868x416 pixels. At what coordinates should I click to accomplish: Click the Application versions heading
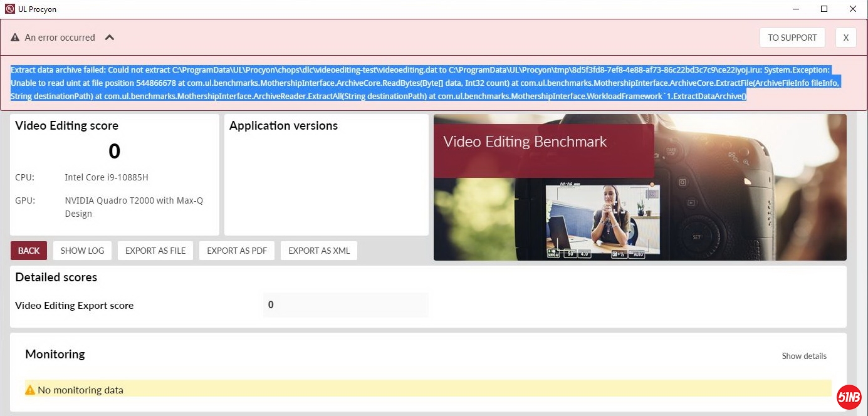tap(283, 125)
